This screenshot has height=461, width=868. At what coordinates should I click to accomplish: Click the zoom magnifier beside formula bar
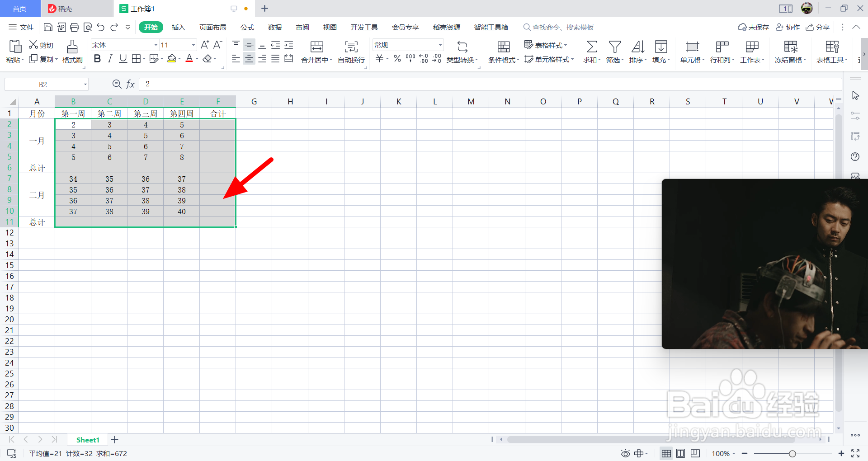pos(117,84)
